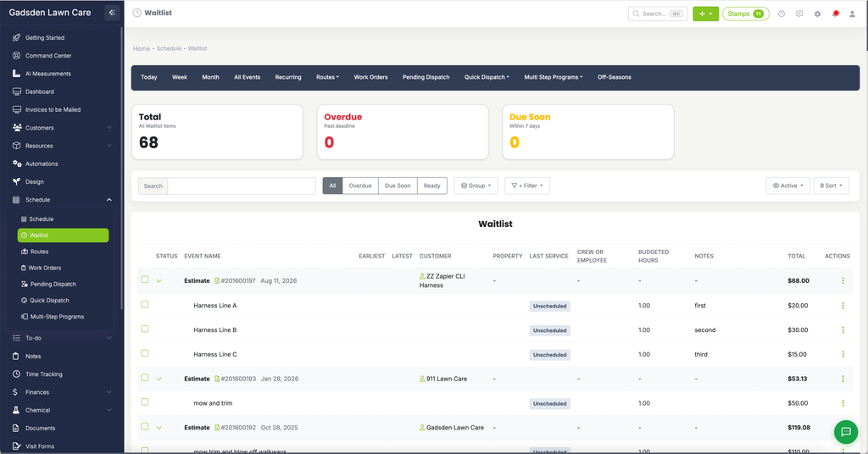Image resolution: width=868 pixels, height=454 pixels.
Task: Click the red notification bell icon
Action: [x=835, y=14]
